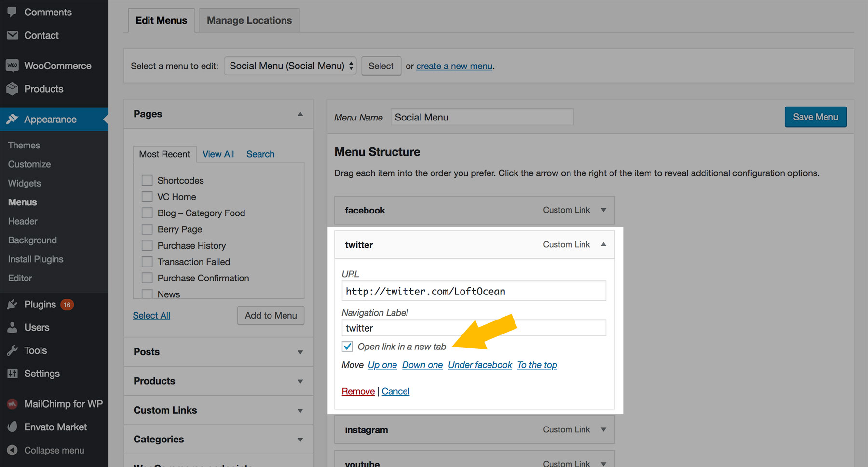This screenshot has height=467, width=868.
Task: Click the Save Menu button
Action: tap(815, 117)
